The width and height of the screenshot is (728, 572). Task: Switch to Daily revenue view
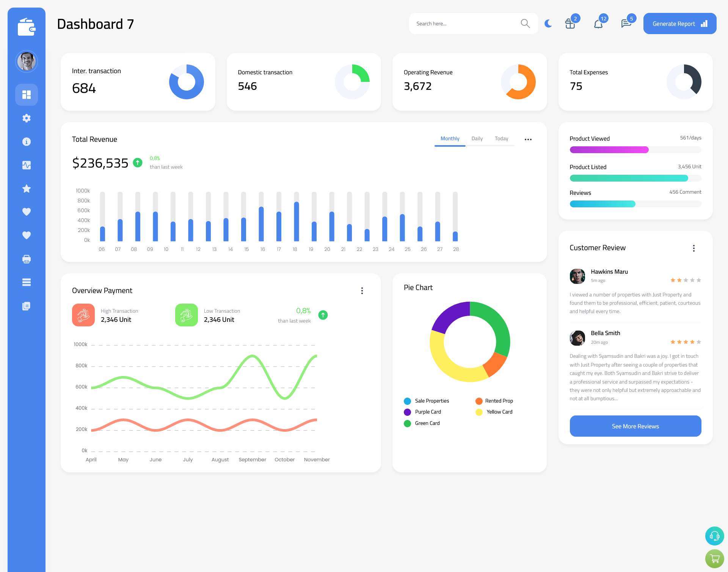[477, 139]
